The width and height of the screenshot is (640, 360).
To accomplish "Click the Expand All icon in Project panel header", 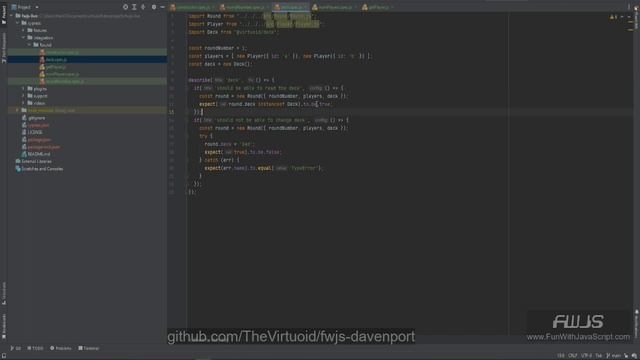I will coord(134,7).
